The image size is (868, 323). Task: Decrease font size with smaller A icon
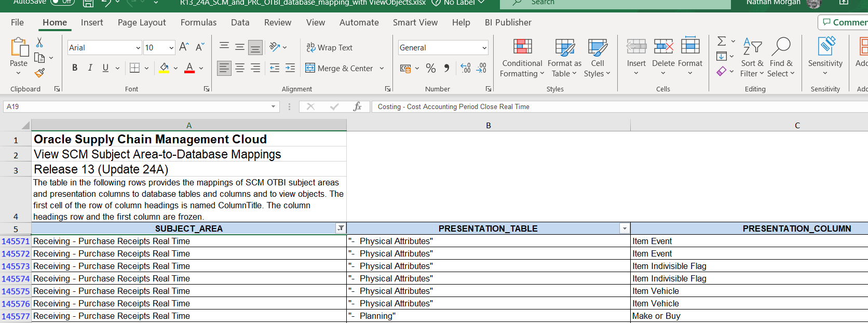[x=200, y=47]
